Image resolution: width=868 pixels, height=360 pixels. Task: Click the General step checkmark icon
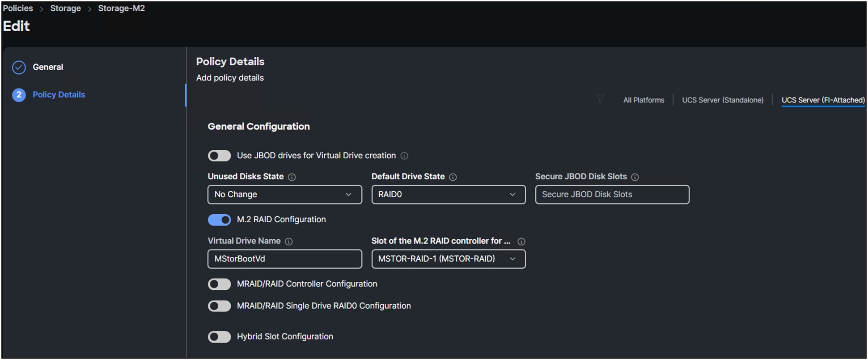coord(19,68)
